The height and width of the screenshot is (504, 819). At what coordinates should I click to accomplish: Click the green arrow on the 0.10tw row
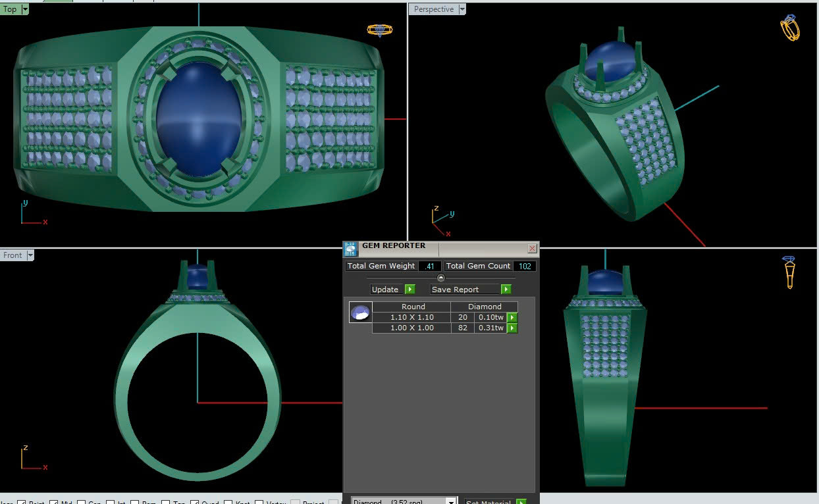click(512, 318)
